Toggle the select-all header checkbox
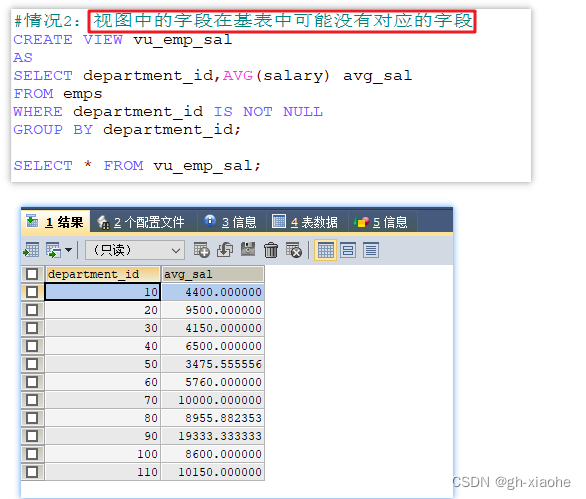This screenshot has height=499, width=586. [32, 274]
